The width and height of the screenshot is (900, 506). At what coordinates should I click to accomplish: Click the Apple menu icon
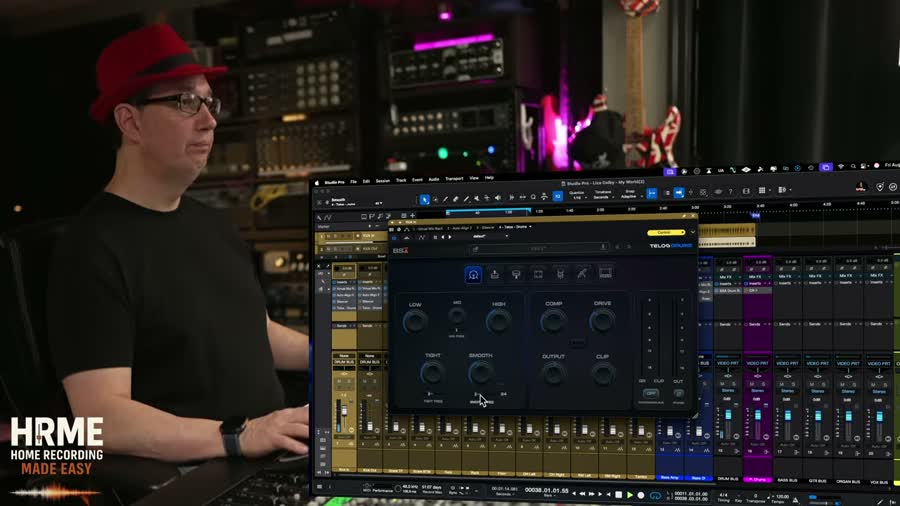coord(317,183)
